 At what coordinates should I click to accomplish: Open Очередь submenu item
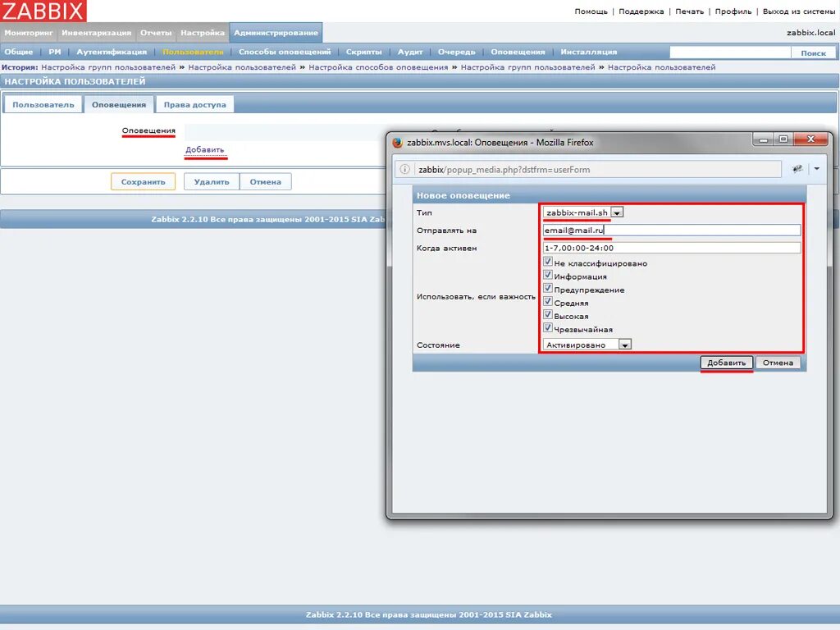point(456,52)
